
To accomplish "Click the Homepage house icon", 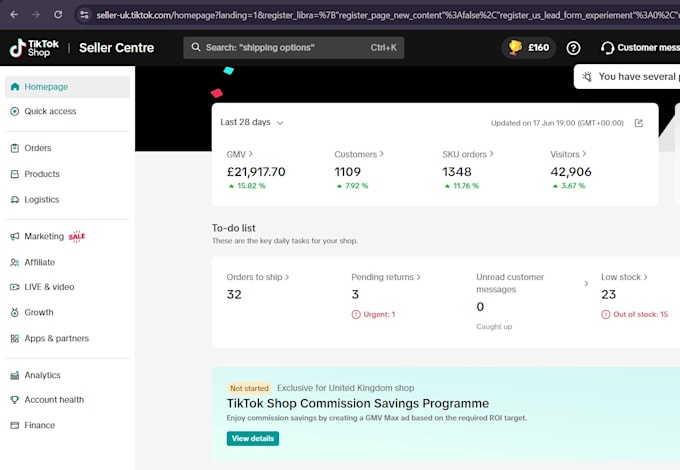I will (15, 87).
